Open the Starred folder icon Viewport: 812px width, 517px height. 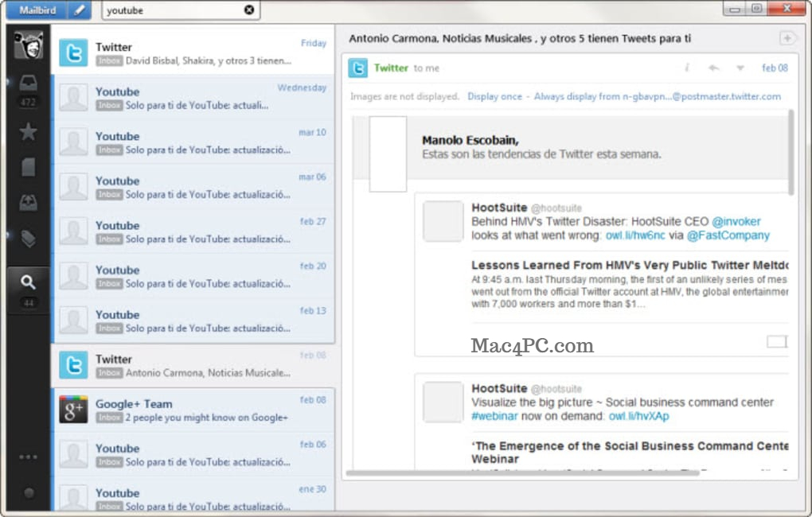pyautogui.click(x=29, y=132)
